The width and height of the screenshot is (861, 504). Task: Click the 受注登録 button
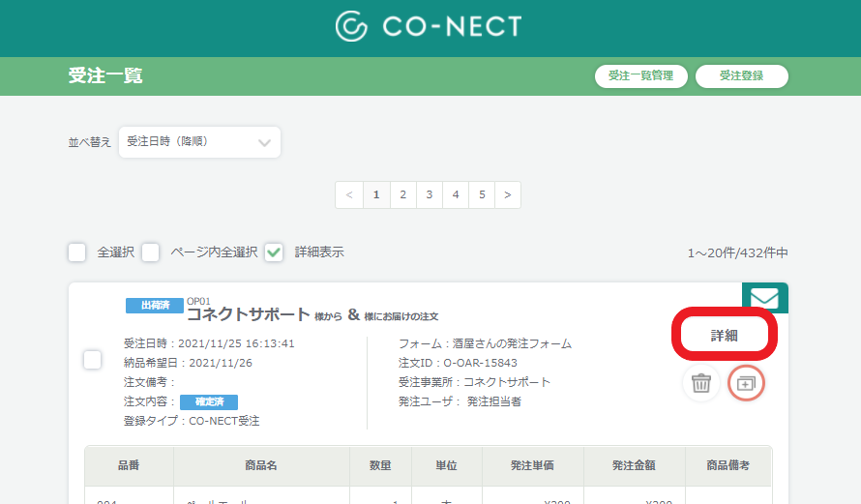click(741, 75)
